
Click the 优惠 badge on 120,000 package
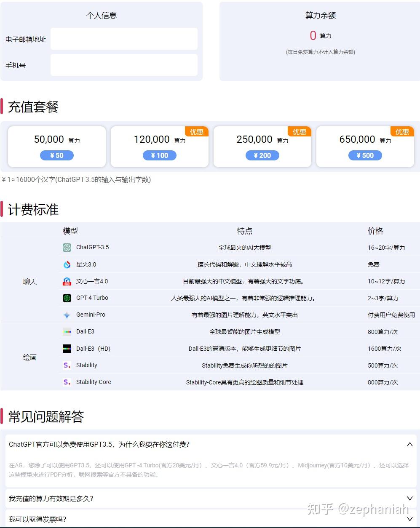point(197,131)
